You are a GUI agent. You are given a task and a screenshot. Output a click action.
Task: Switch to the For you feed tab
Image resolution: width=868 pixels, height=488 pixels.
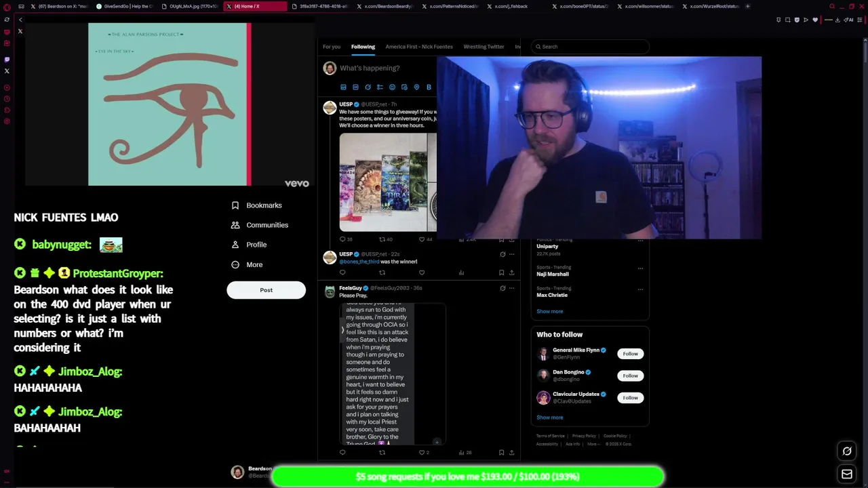tap(332, 47)
